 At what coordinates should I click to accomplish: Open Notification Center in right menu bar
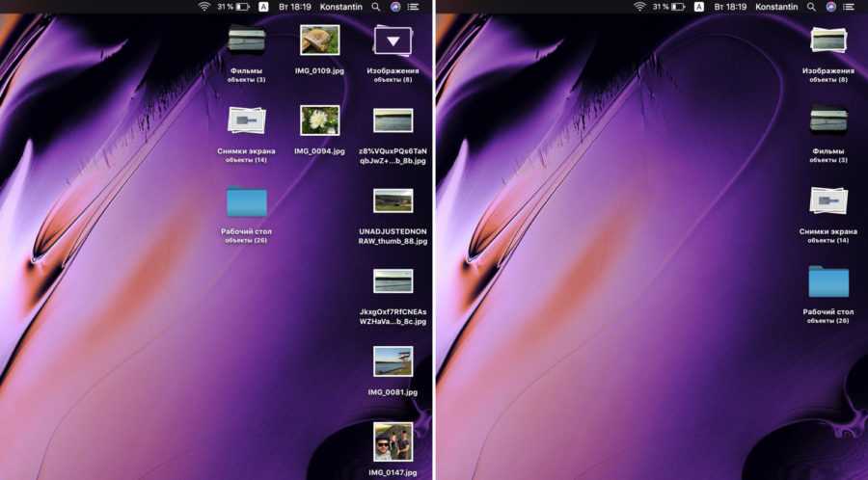point(849,7)
